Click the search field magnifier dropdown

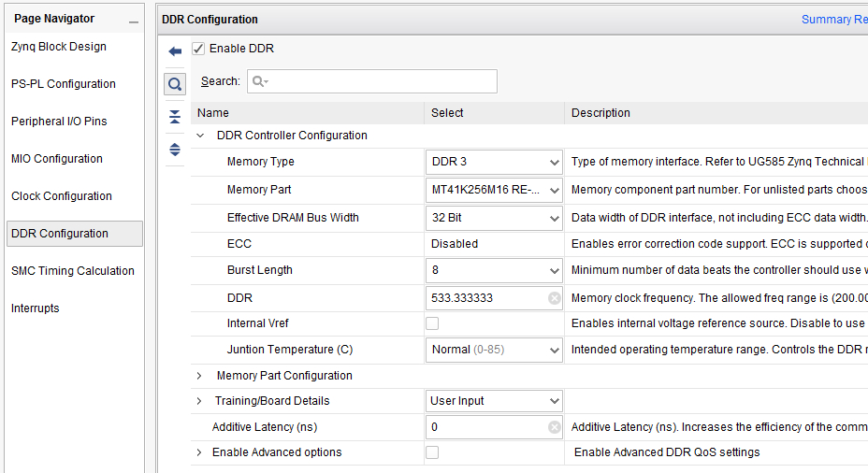click(260, 81)
